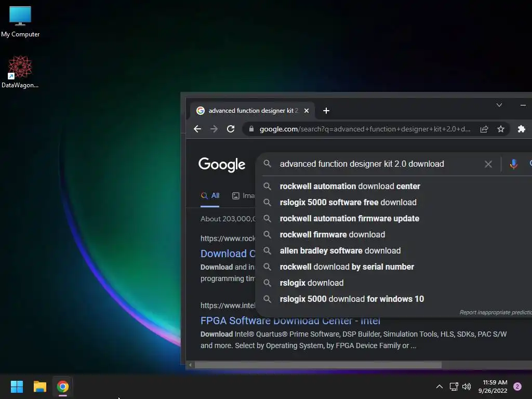The height and width of the screenshot is (399, 532).
Task: Bookmark this page with the star
Action: (501, 129)
